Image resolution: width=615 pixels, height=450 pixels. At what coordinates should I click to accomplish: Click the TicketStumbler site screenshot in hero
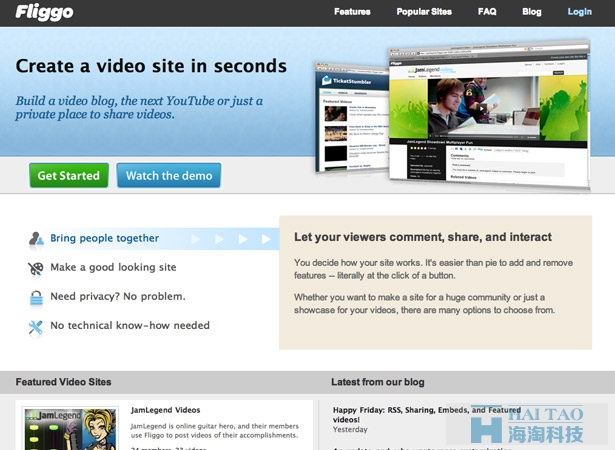point(352,117)
